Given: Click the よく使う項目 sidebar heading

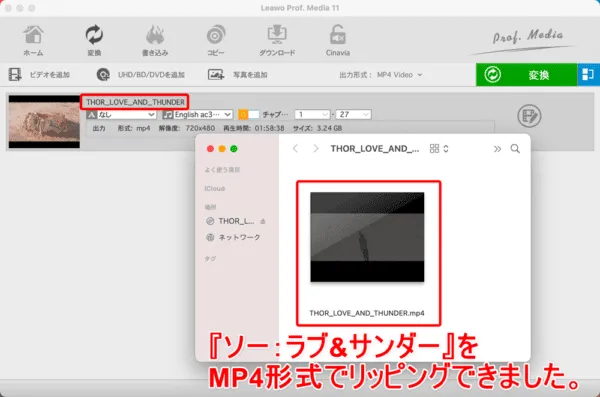Looking at the screenshot, I should 222,170.
